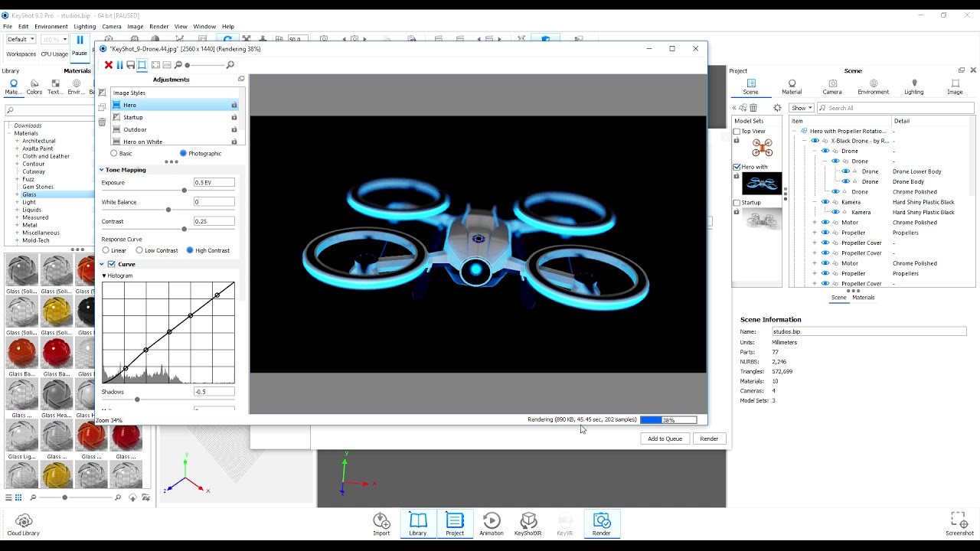This screenshot has width=980, height=551.
Task: Select the Startup image style
Action: tap(175, 117)
